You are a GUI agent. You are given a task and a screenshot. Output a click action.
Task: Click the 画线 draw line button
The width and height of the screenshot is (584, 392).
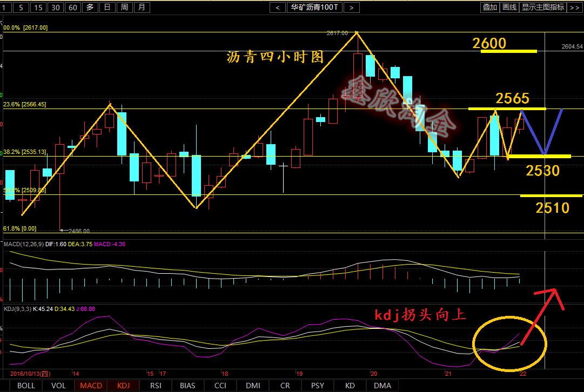tap(509, 7)
